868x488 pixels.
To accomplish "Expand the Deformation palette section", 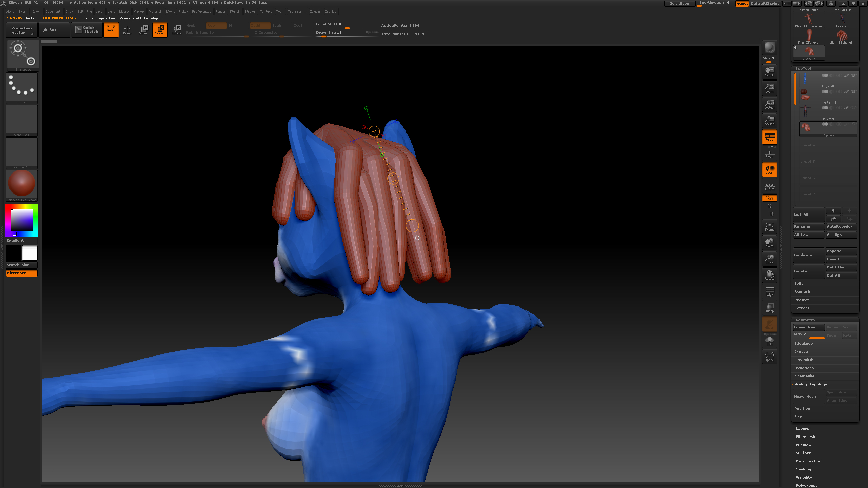I will pyautogui.click(x=808, y=461).
